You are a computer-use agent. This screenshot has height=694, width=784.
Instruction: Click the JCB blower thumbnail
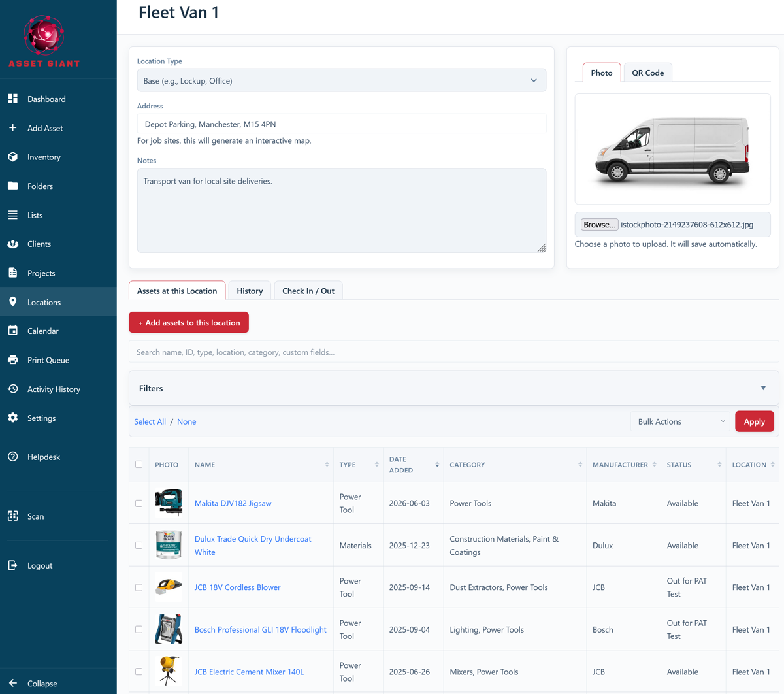pyautogui.click(x=169, y=587)
